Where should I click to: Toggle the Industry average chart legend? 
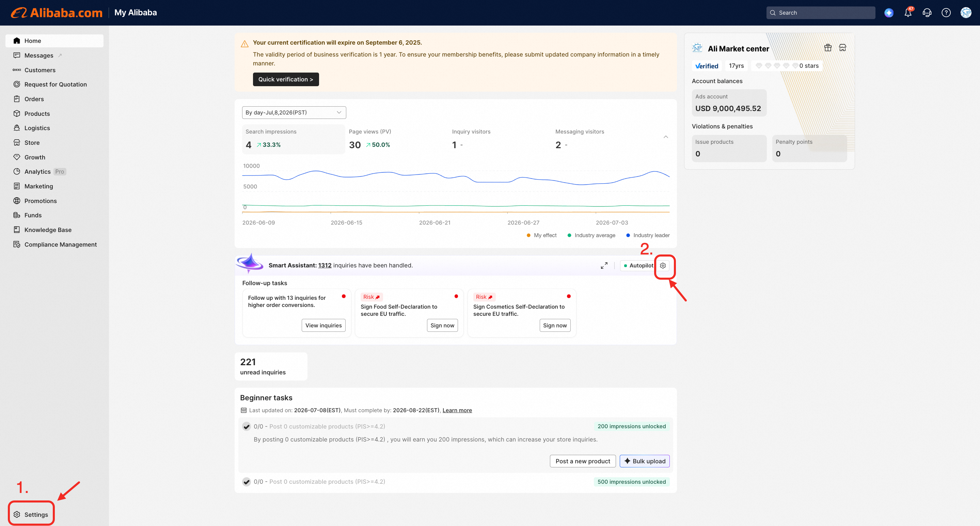[591, 236]
